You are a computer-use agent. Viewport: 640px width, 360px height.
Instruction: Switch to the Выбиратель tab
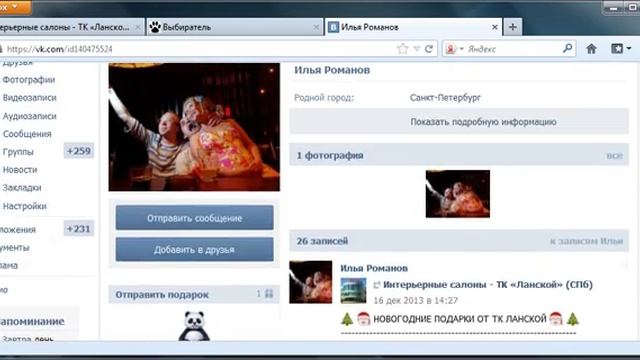(x=234, y=27)
